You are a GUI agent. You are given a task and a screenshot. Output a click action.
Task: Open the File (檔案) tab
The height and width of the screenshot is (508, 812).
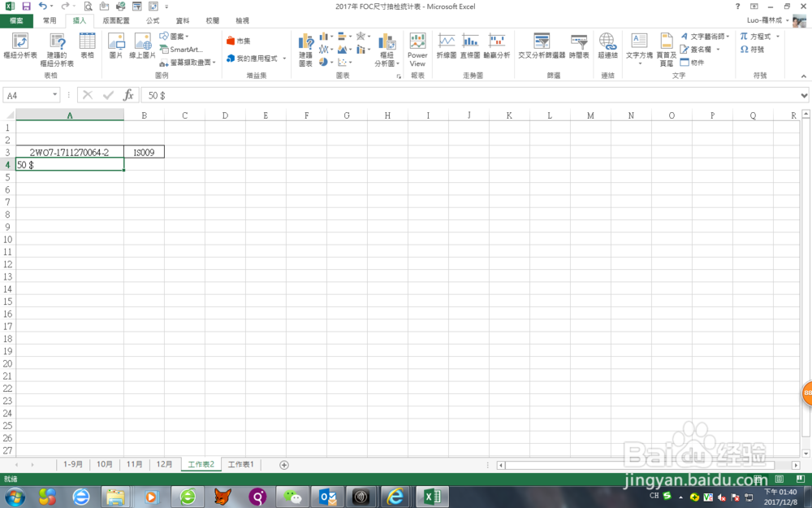point(16,21)
